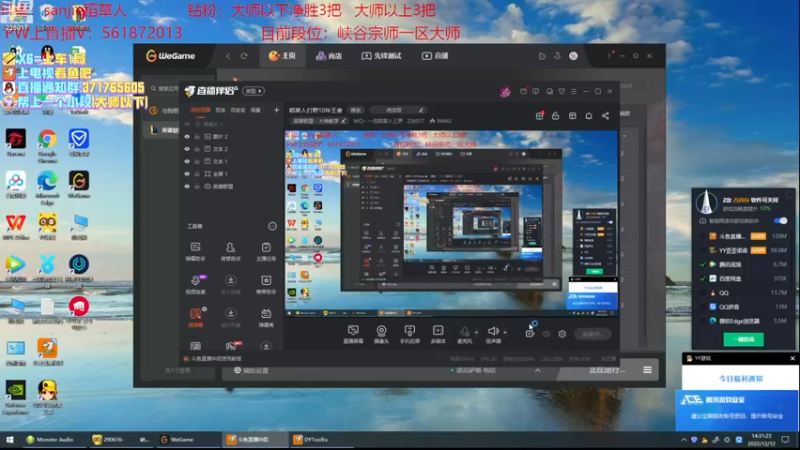This screenshot has width=800, height=450.
Task: Open the WeGame bottom hamburger menu
Action: pyautogui.click(x=647, y=370)
